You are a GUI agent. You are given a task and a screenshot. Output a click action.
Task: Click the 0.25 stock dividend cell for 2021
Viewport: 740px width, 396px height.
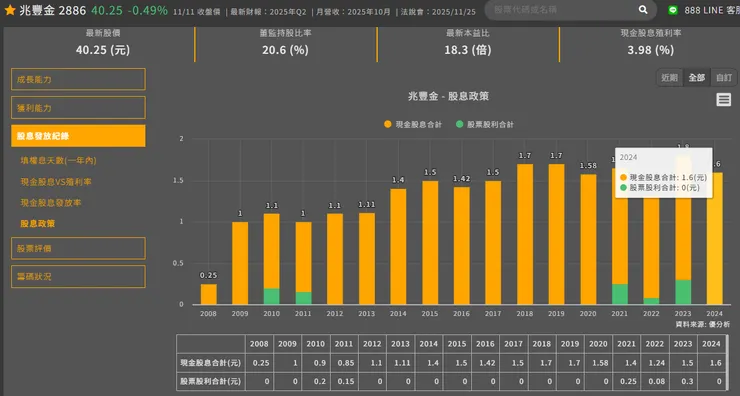pos(627,381)
